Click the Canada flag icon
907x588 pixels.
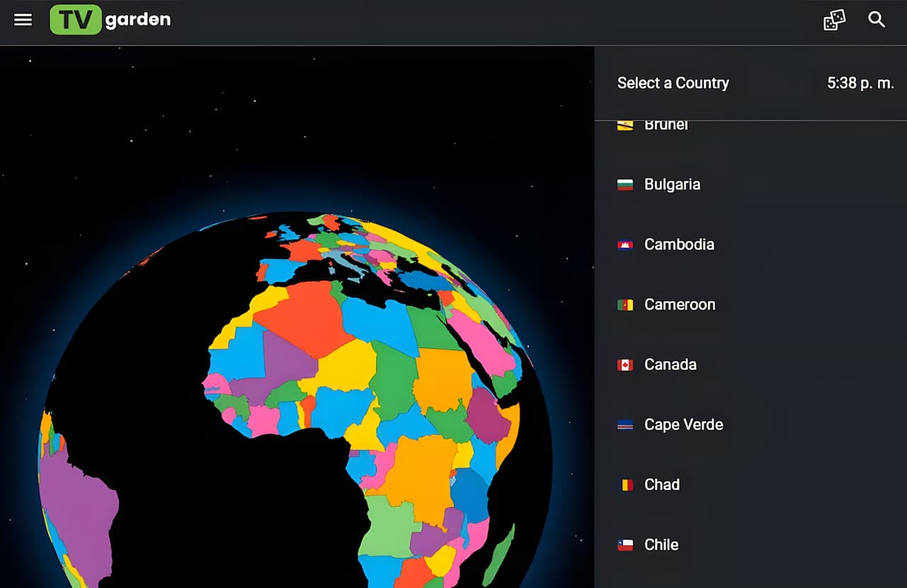coord(625,365)
